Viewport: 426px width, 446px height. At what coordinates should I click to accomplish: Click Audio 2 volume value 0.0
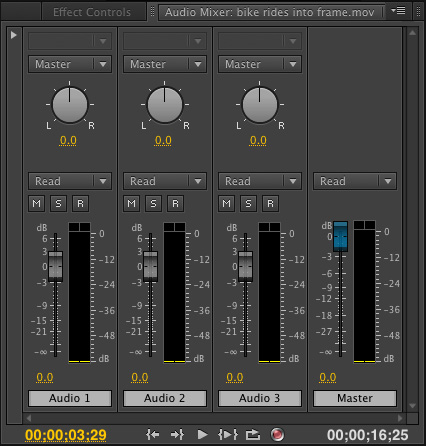tap(140, 377)
